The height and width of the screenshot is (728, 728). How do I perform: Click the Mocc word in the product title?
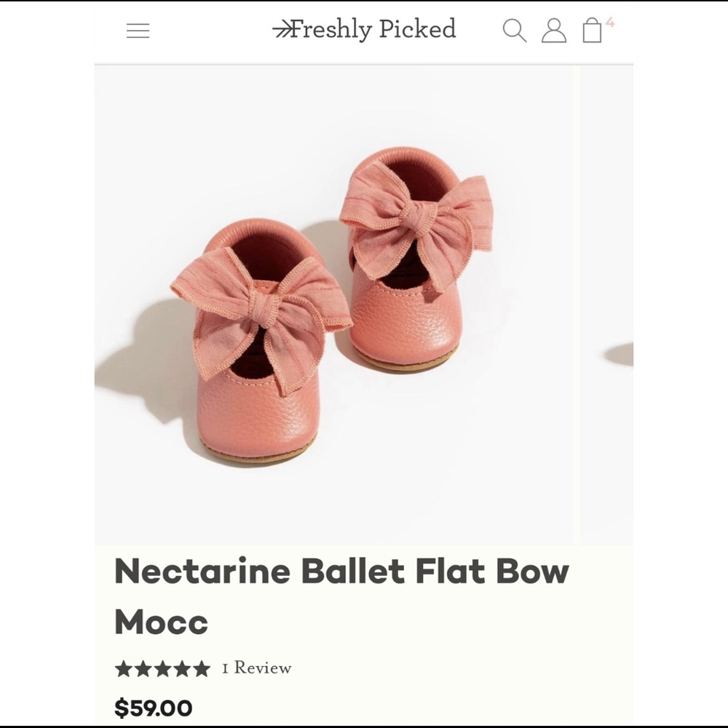(160, 622)
